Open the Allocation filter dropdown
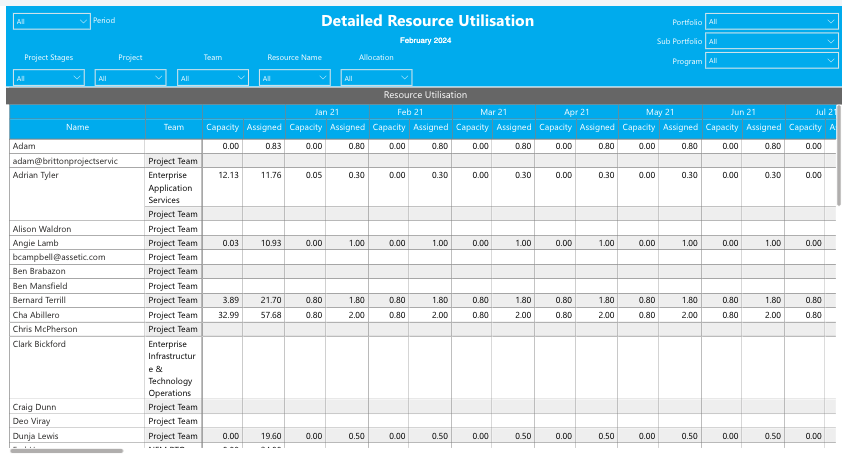Viewport: 842px width, 455px height. (376, 78)
